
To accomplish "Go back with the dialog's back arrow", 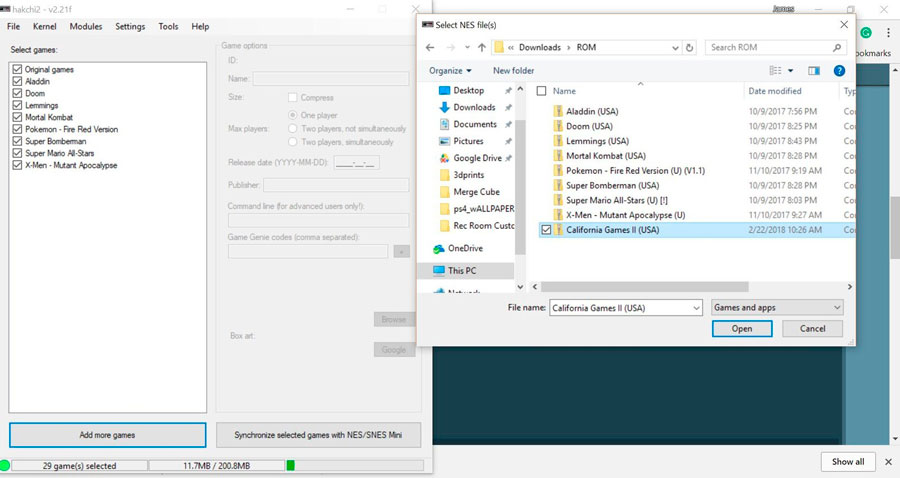I will [x=430, y=48].
